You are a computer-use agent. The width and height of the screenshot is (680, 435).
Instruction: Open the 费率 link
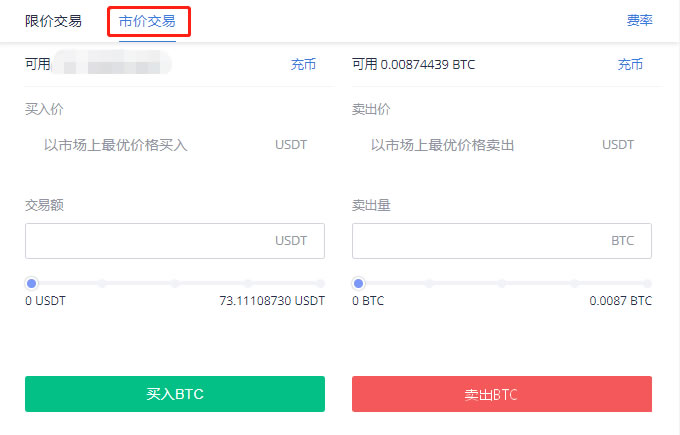pyautogui.click(x=639, y=20)
